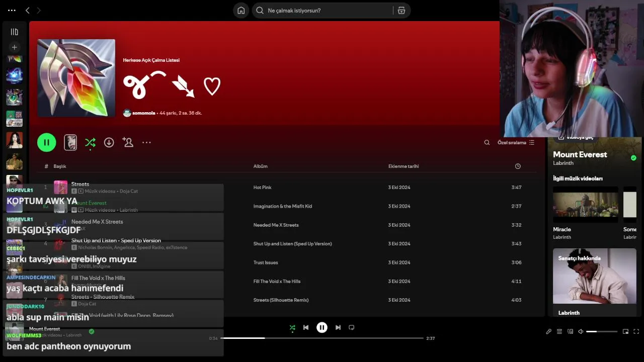
Task: Open the 'Özel sıralama' sort dropdown
Action: pyautogui.click(x=516, y=142)
